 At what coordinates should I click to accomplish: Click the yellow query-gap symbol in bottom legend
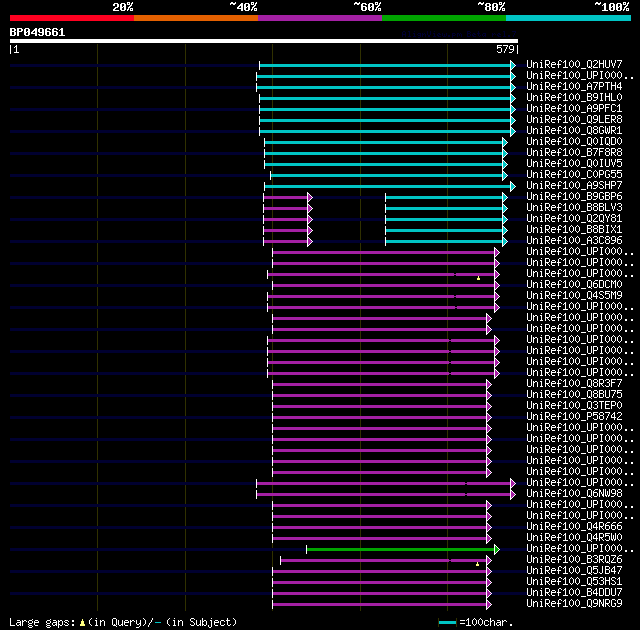tap(82, 623)
